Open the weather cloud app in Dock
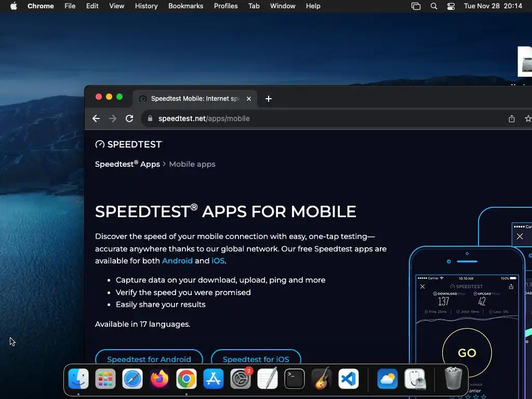This screenshot has width=532, height=399. (387, 378)
